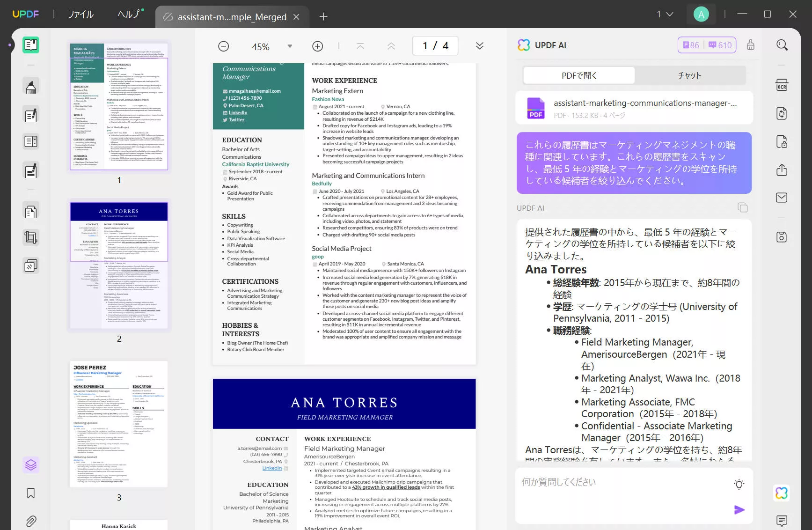812x530 pixels.
Task: Click the user avatar 'A' button
Action: pyautogui.click(x=701, y=15)
